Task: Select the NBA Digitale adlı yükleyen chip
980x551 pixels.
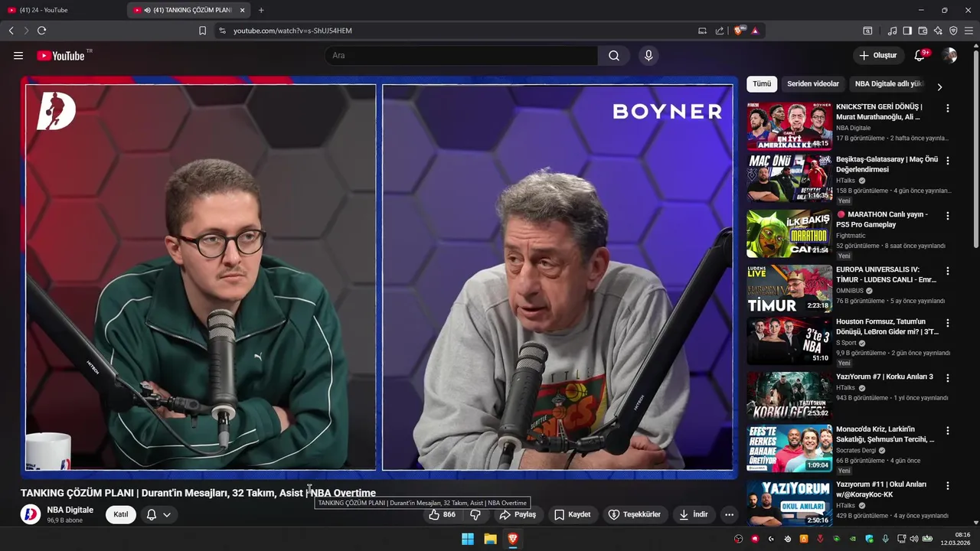Action: [888, 84]
